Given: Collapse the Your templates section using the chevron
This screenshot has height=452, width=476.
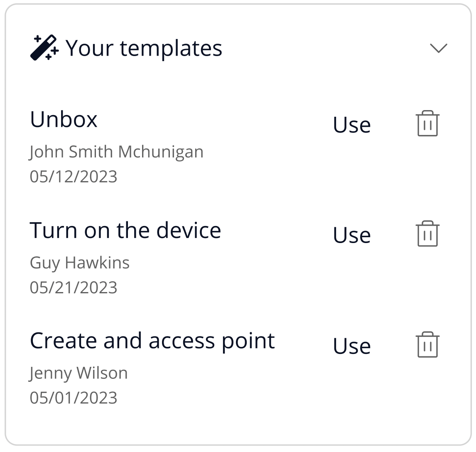Looking at the screenshot, I should click(x=438, y=48).
